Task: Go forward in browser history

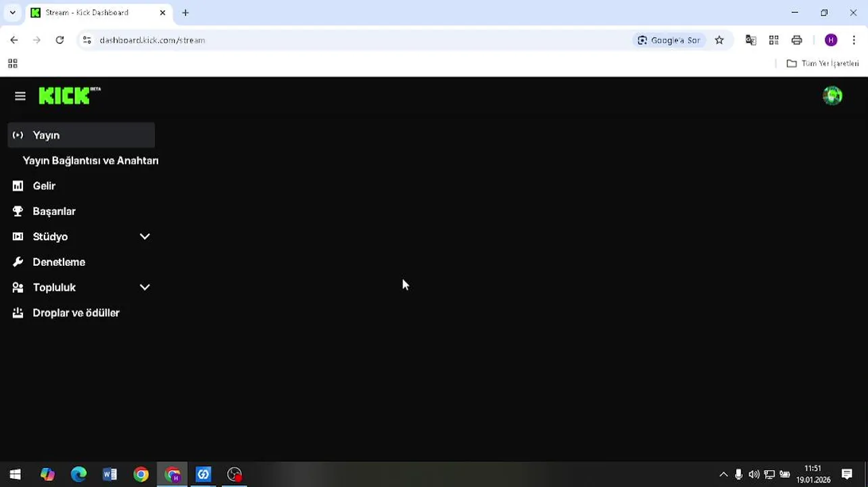Action: coord(37,40)
